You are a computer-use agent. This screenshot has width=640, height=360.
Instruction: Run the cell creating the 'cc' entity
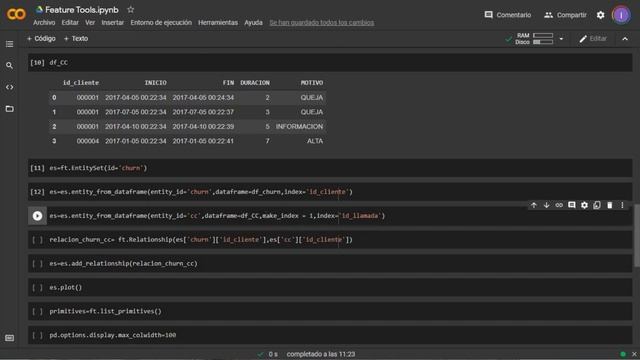pyautogui.click(x=37, y=216)
